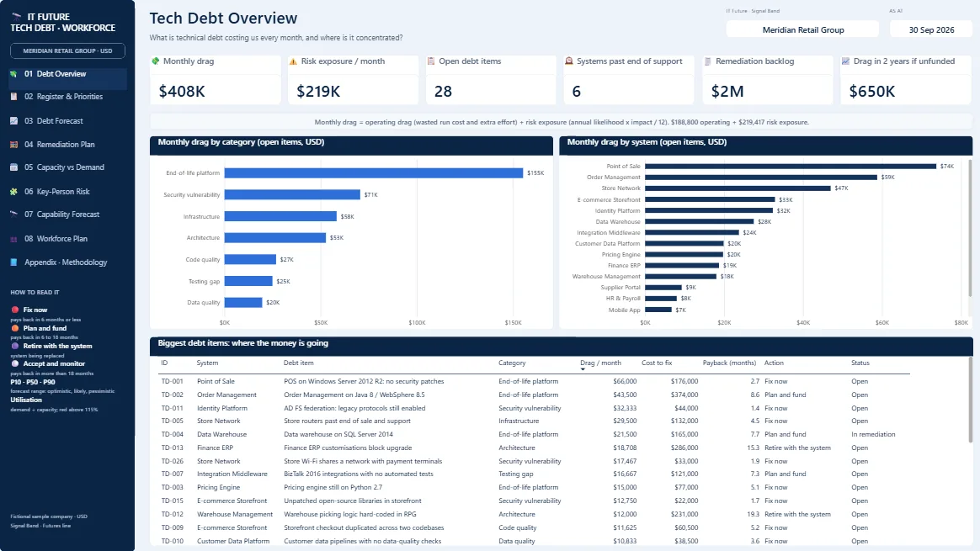Click the TD-026 row ID

tap(173, 461)
